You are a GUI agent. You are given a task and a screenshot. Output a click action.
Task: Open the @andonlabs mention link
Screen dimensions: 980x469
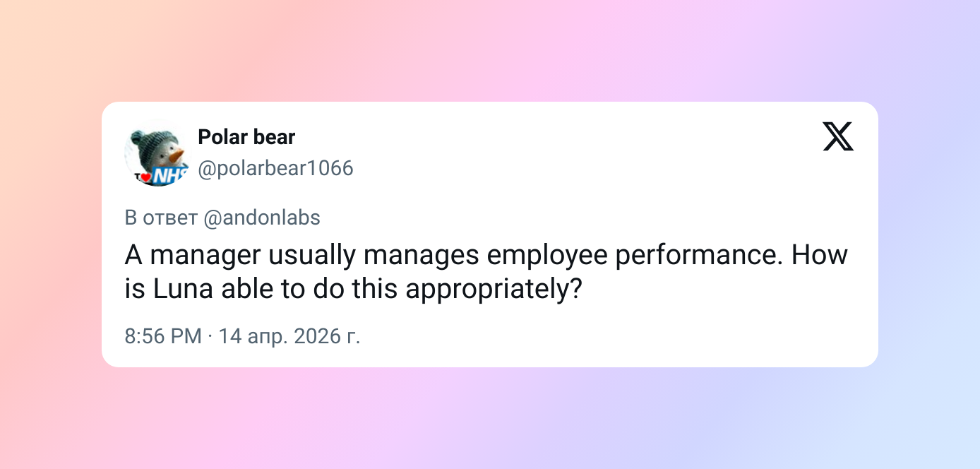[x=261, y=218]
